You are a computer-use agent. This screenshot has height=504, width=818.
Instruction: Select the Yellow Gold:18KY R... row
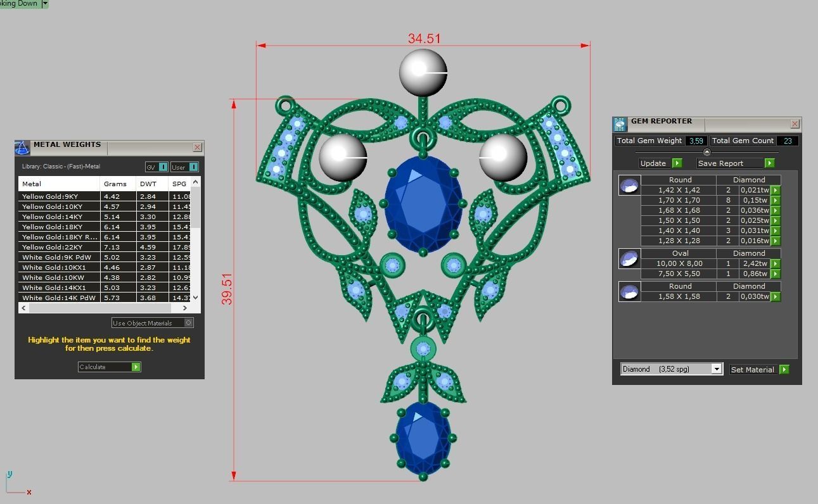point(105,237)
